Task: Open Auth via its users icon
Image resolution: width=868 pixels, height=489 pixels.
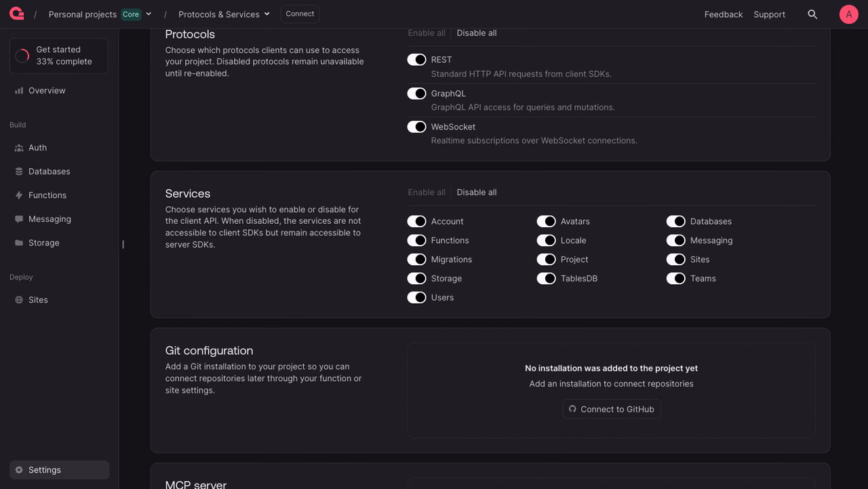Action: tap(19, 148)
